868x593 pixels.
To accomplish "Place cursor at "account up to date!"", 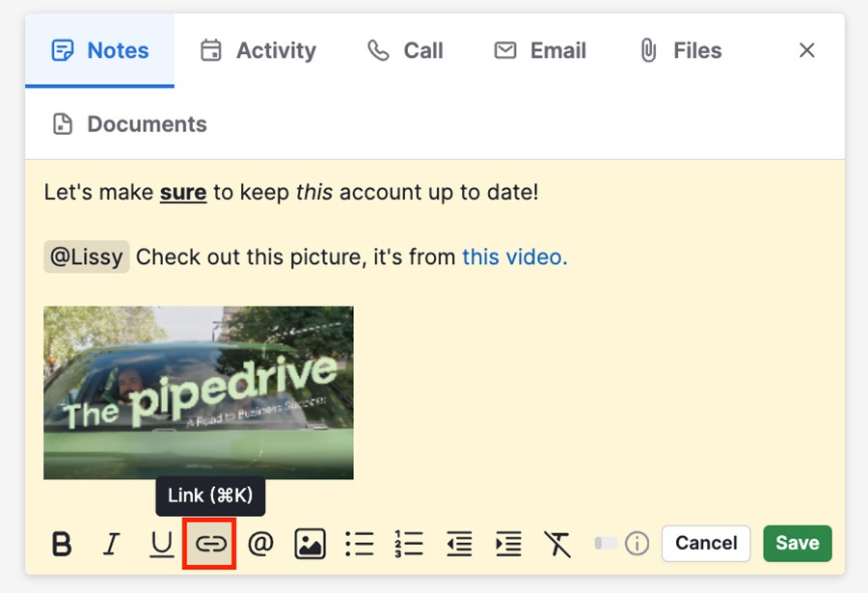I will tap(439, 192).
